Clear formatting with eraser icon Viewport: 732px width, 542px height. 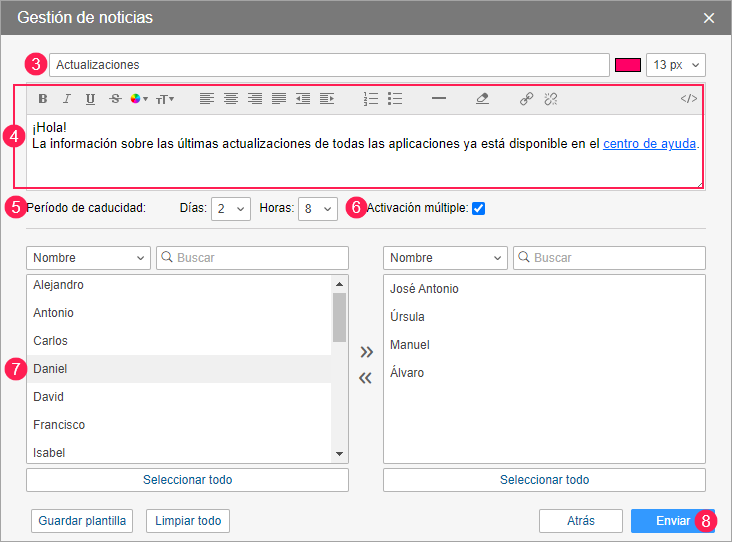(x=482, y=99)
